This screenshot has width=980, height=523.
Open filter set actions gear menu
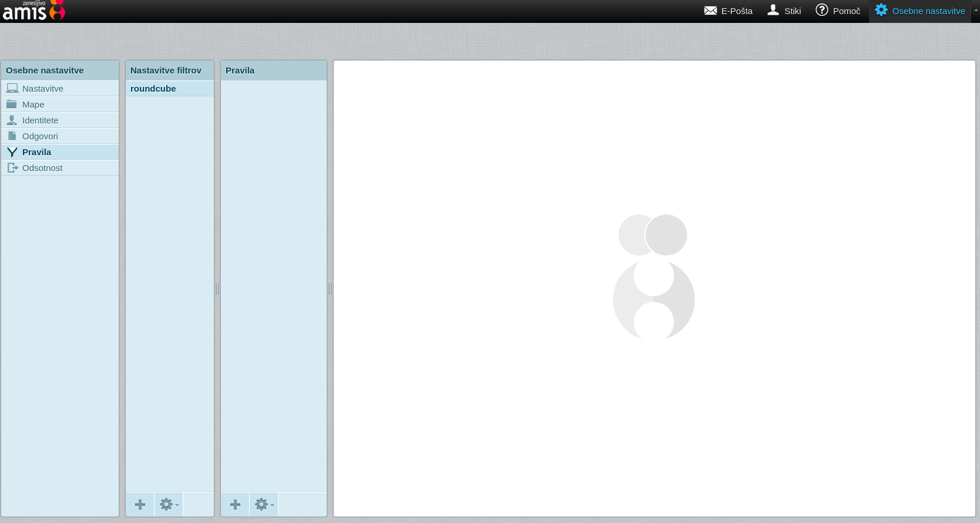point(169,505)
